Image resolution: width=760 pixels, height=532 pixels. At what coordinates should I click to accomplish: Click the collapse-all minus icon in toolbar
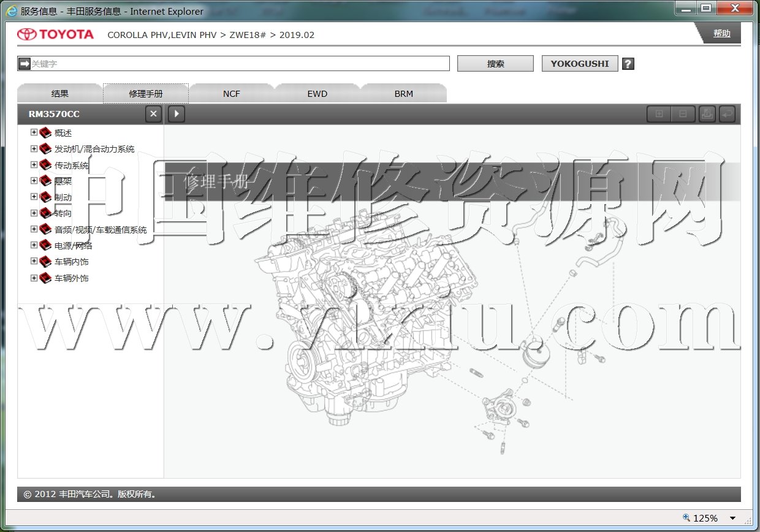(x=683, y=114)
